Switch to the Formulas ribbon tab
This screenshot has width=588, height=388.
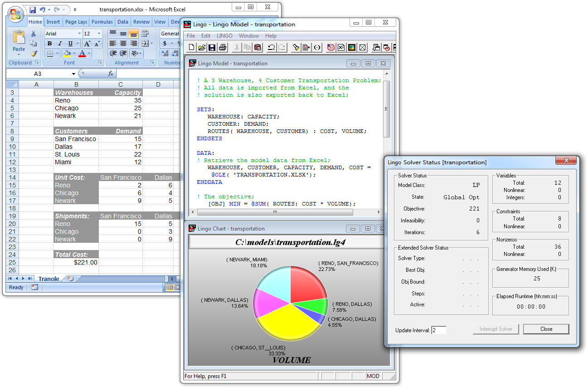point(102,22)
